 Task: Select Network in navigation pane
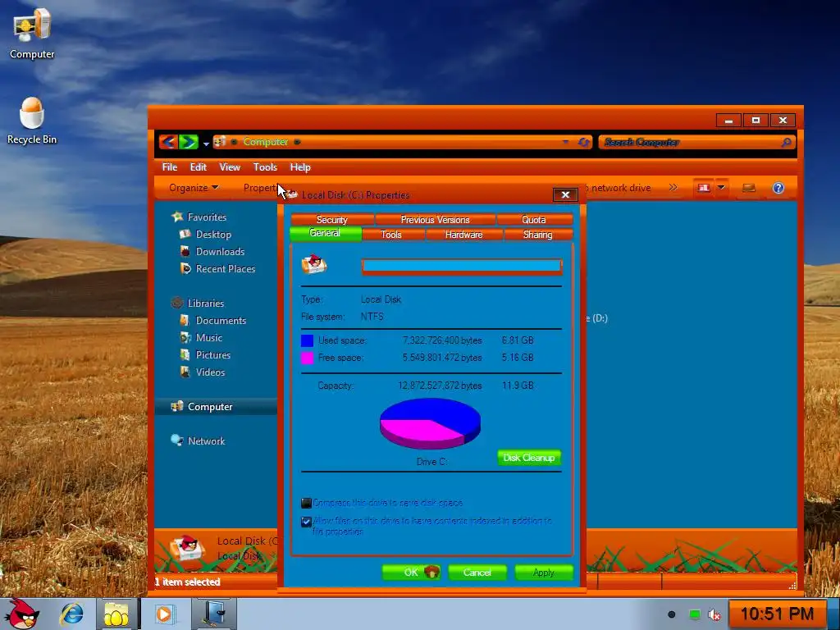coord(206,441)
